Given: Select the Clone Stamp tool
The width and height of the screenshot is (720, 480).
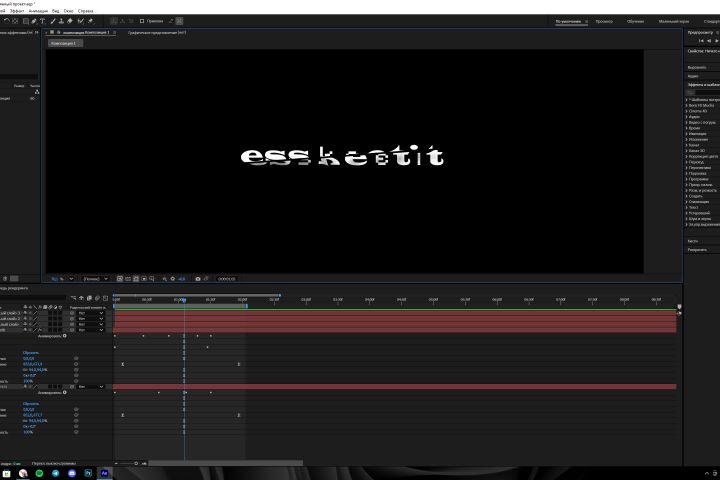Looking at the screenshot, I should (61, 21).
